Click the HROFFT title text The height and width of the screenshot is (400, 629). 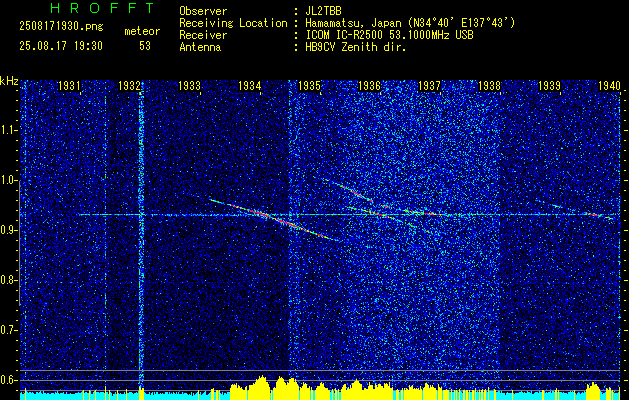point(102,8)
